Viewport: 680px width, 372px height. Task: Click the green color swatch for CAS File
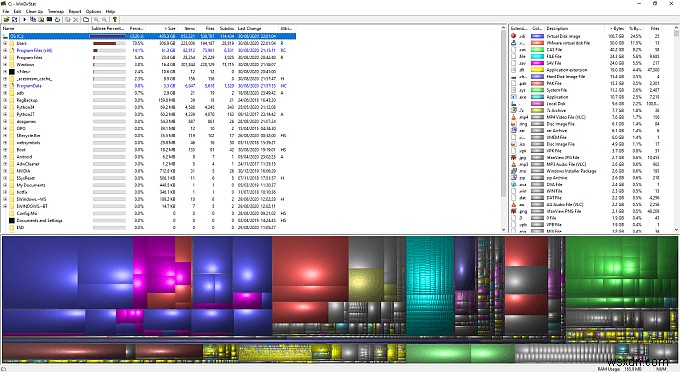tap(538, 50)
